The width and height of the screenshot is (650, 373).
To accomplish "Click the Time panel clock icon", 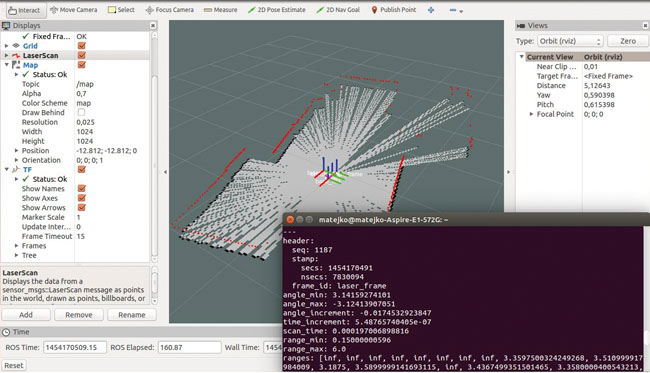I will coord(6,332).
